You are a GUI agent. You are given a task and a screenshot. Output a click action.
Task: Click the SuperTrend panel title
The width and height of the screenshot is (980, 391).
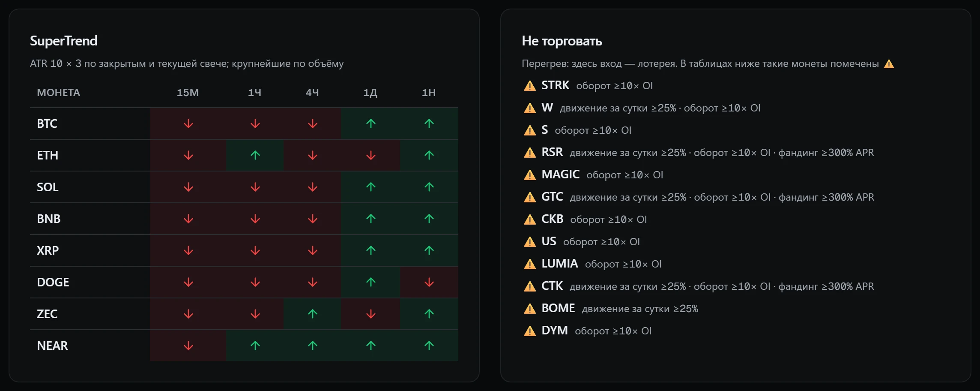click(x=64, y=41)
